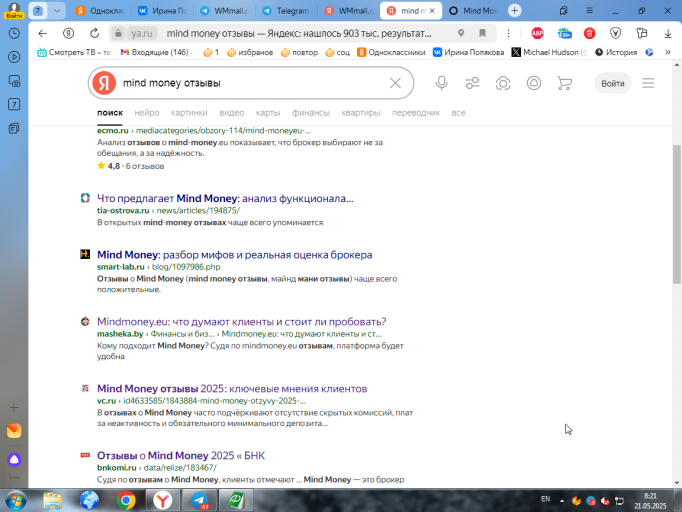Open the shopping cart icon

[x=564, y=83]
